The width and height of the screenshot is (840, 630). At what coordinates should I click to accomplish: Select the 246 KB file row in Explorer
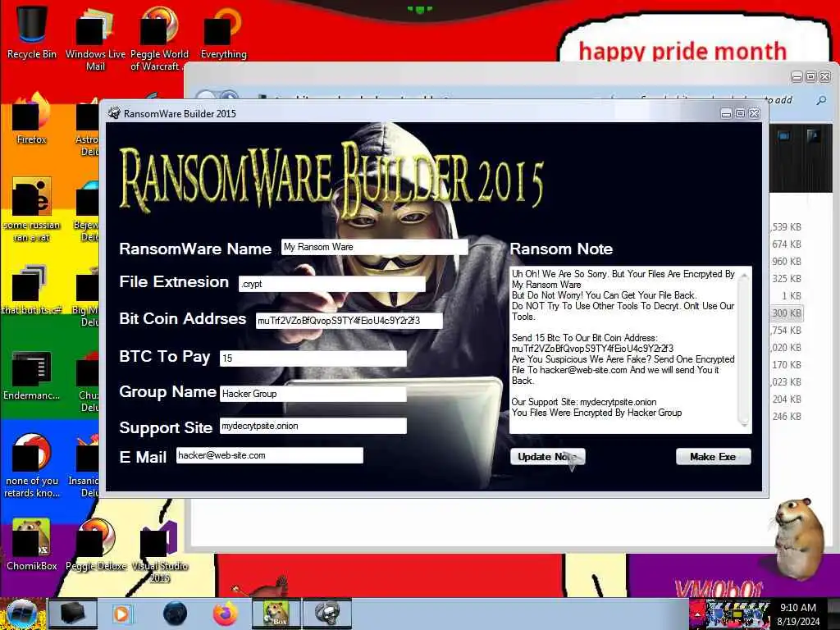coord(787,416)
